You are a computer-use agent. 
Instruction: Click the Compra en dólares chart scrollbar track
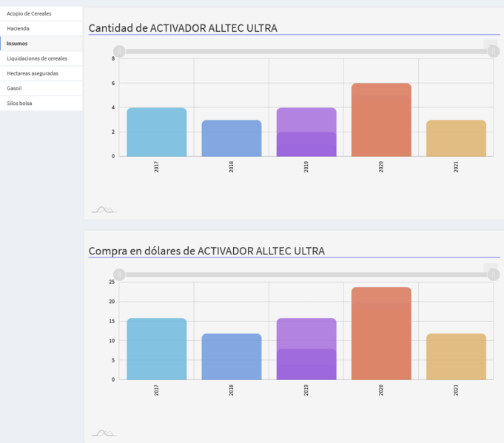pyautogui.click(x=306, y=274)
